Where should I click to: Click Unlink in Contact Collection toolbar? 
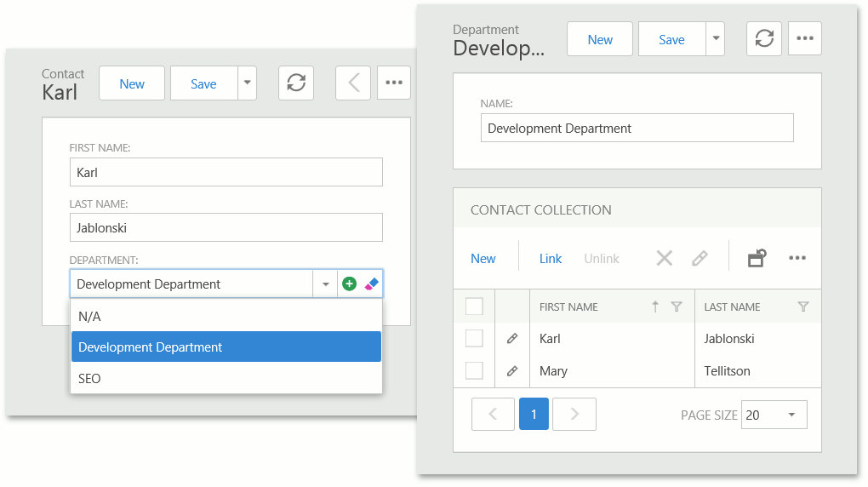pos(602,258)
